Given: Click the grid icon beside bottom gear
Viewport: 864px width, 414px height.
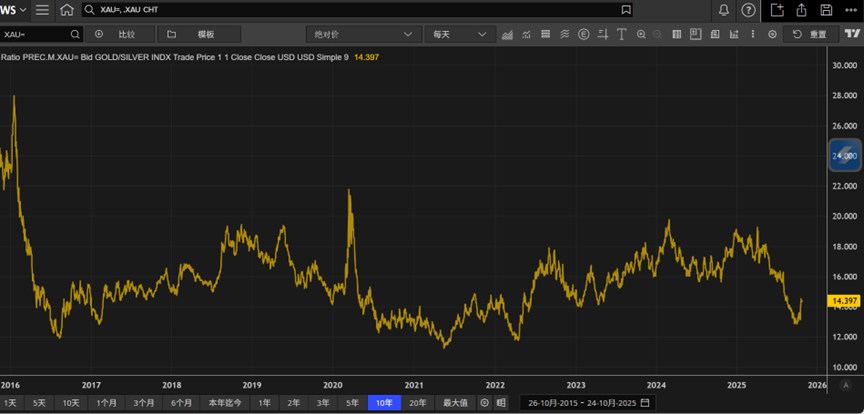Looking at the screenshot, I should click(x=500, y=403).
